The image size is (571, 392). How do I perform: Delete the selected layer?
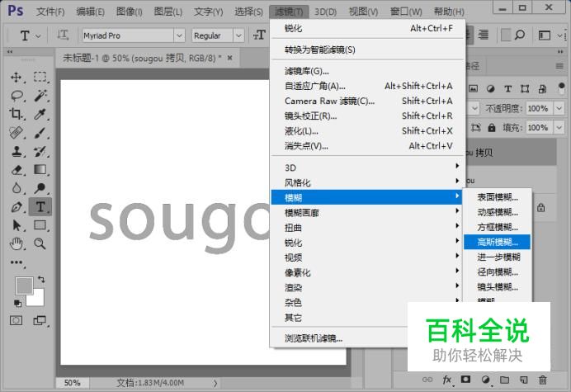[x=543, y=380]
